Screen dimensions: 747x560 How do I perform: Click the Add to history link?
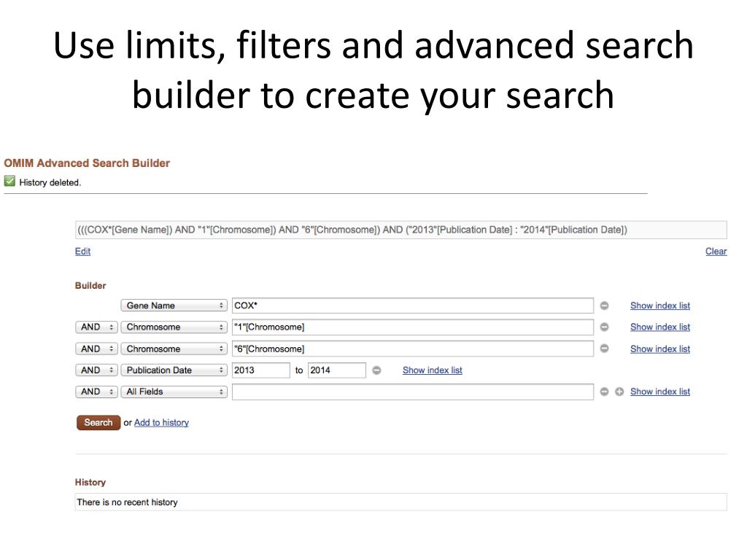click(161, 422)
